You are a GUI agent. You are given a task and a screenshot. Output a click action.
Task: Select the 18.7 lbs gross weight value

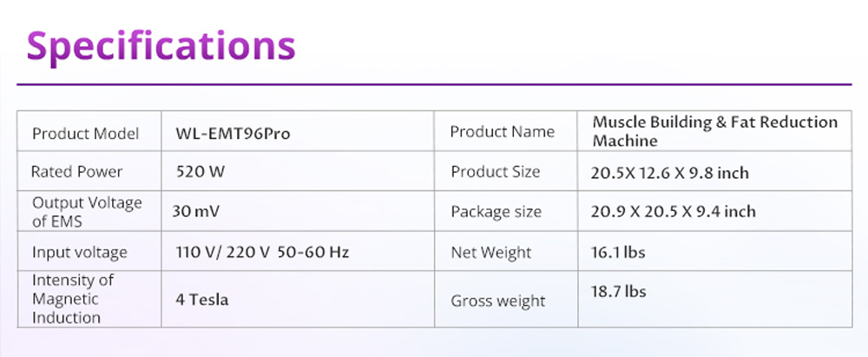619,292
